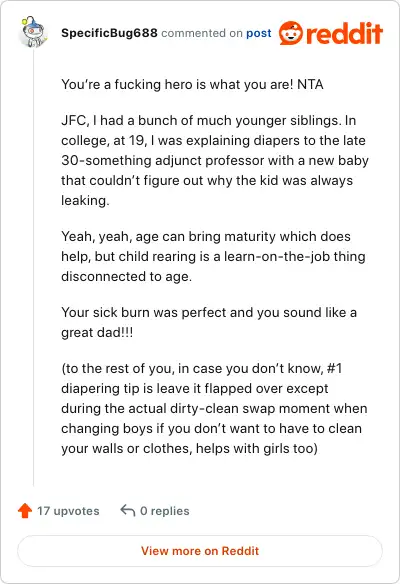The height and width of the screenshot is (584, 400).
Task: Open SpecificBug688's Snoo avatar
Action: 33,32
